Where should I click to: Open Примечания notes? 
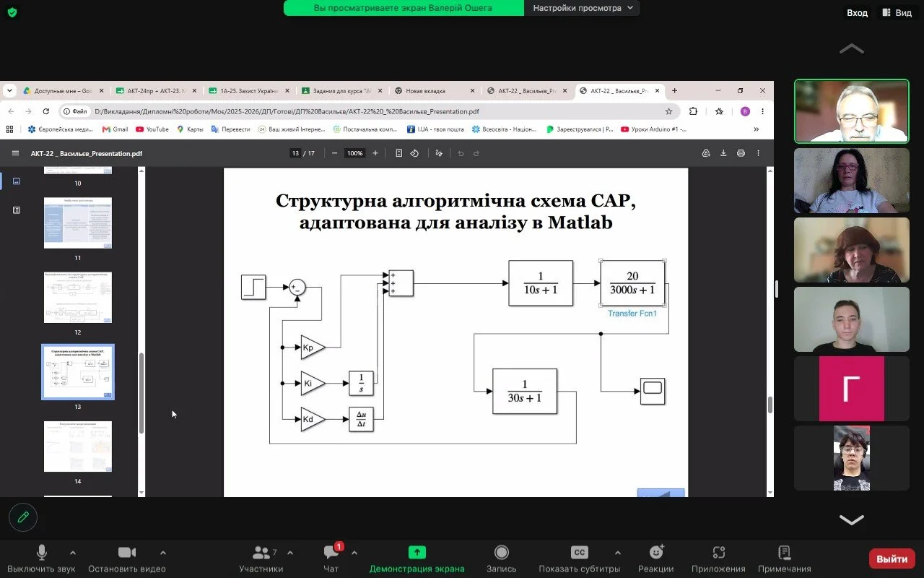(784, 559)
